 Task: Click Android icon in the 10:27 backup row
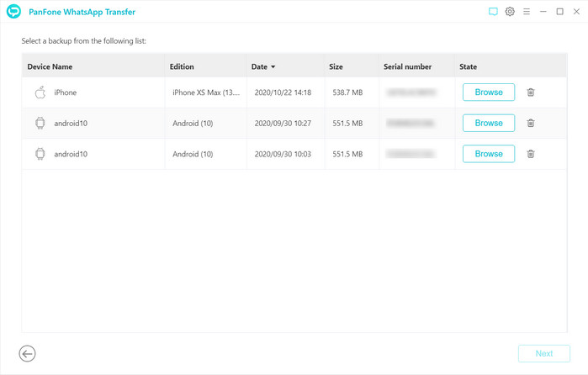(40, 123)
